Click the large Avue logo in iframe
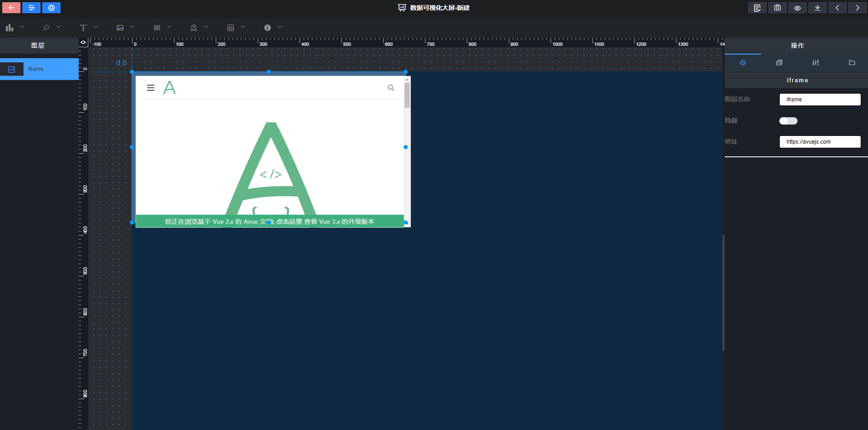The height and width of the screenshot is (430, 868). coord(271,168)
